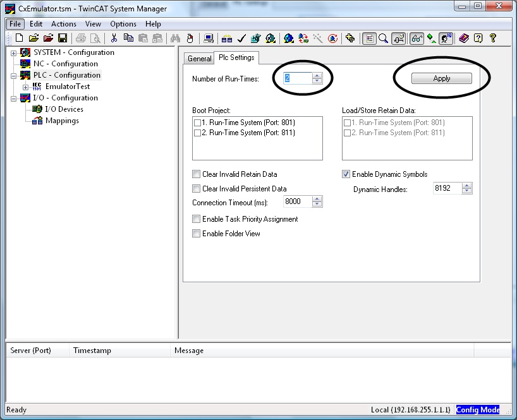Click the Copy toolbar icon
517x420 pixels.
pos(128,39)
